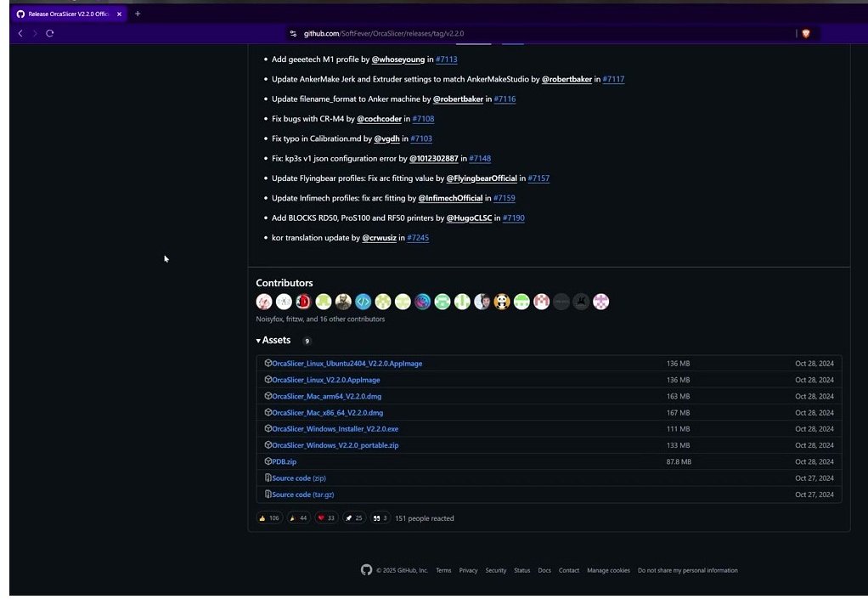Screen dimensions: 868x605
Task: Select the Release OrcaSlicer V2.2.0 tab
Action: point(68,14)
